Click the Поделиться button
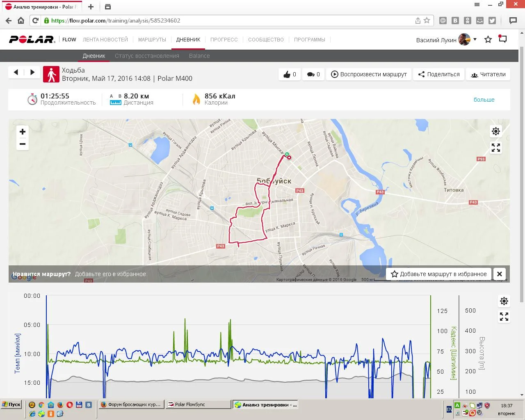Image resolution: width=525 pixels, height=420 pixels. [439, 74]
